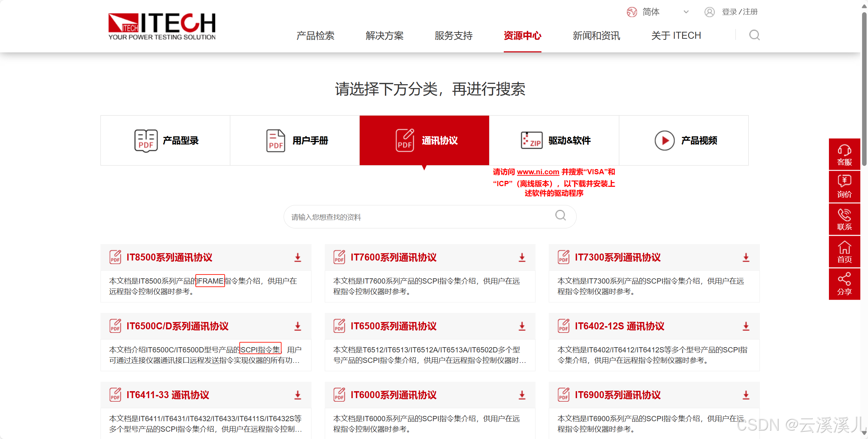Click the download icon for IT8500系列通讯协议
The height and width of the screenshot is (439, 868).
[x=298, y=257]
